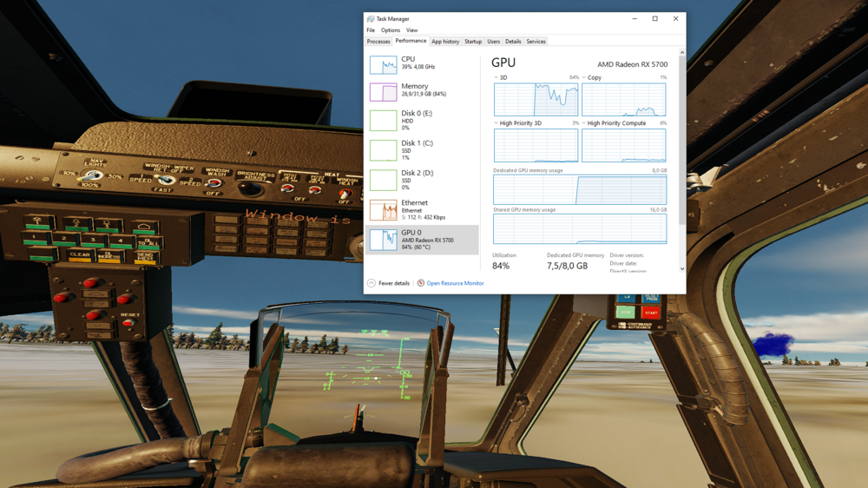Click the AMD Radeon RX 5700 heading
868x488 pixels.
pyautogui.click(x=632, y=64)
